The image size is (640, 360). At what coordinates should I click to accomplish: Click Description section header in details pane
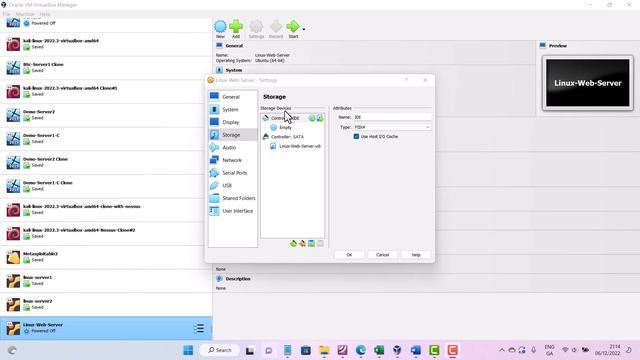tap(238, 279)
